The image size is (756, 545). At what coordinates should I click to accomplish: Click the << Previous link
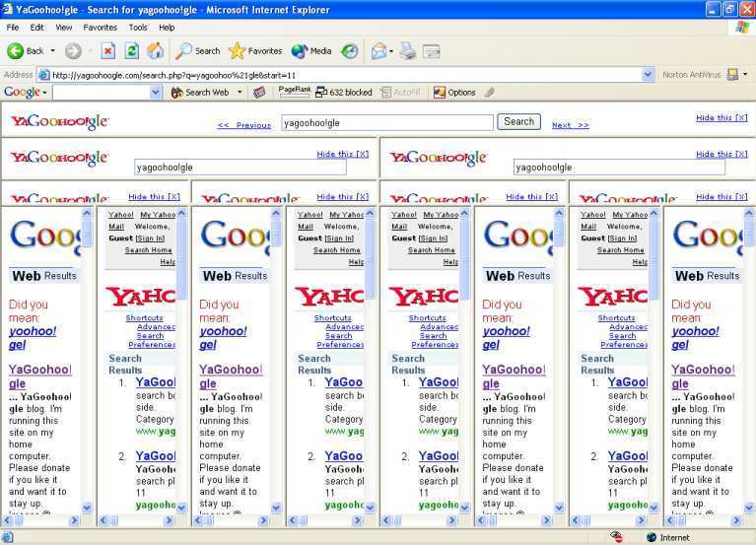coord(244,125)
